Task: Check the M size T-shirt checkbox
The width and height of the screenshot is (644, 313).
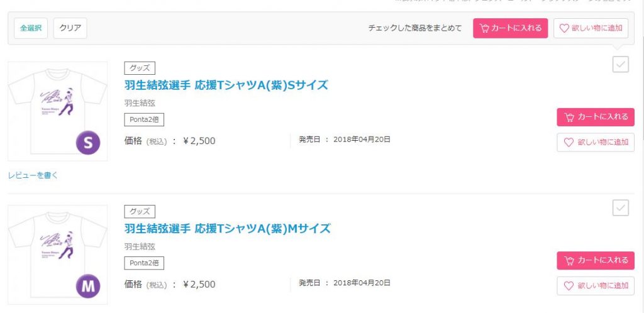Action: point(621,208)
